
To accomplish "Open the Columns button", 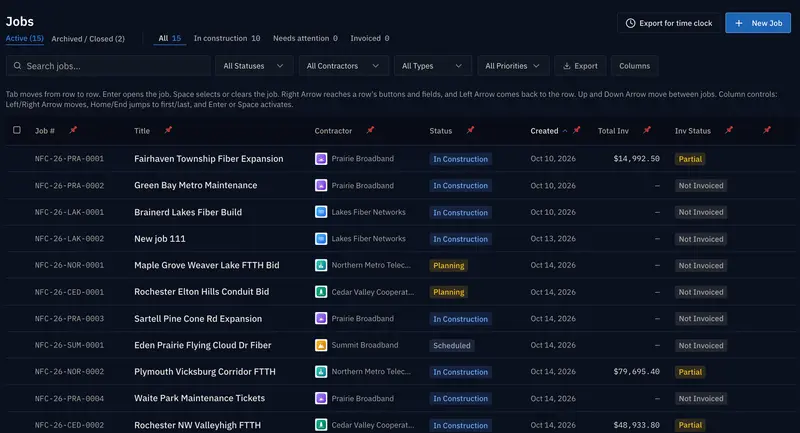I will tap(634, 66).
